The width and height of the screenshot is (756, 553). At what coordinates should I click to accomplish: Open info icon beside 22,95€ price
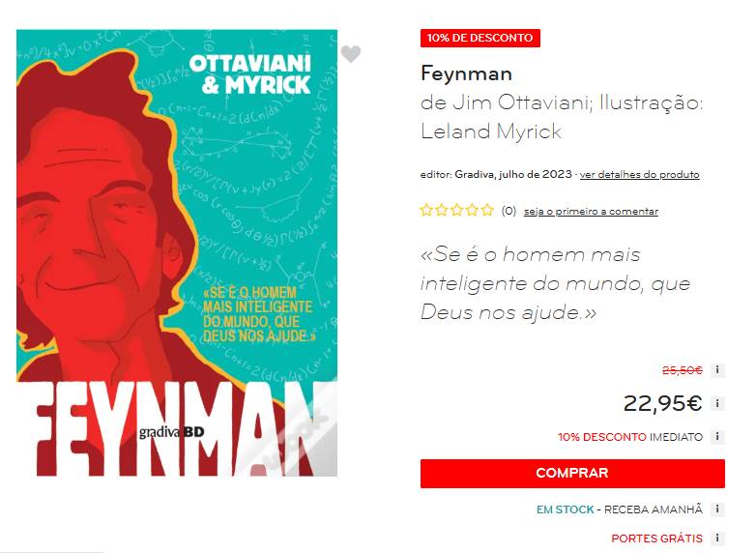click(717, 403)
